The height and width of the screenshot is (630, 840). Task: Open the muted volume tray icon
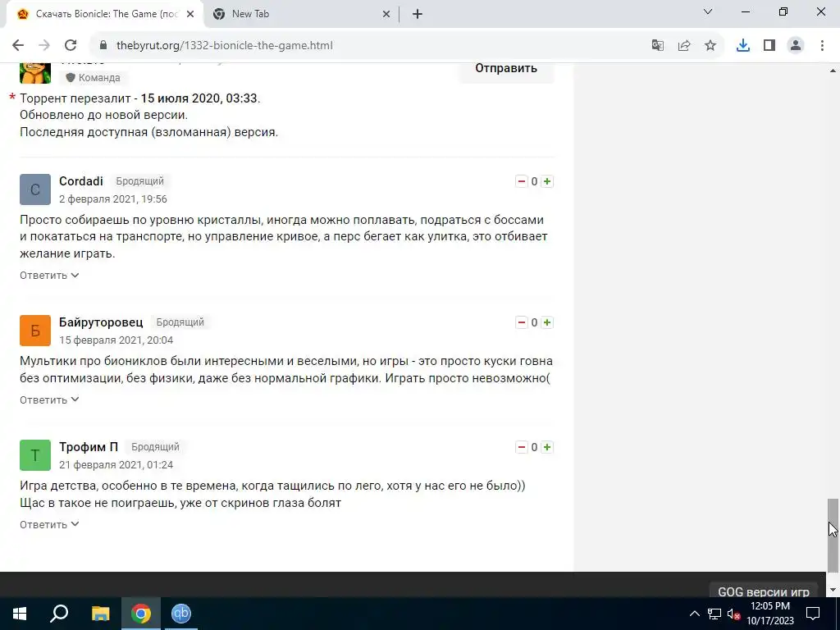[733, 614]
